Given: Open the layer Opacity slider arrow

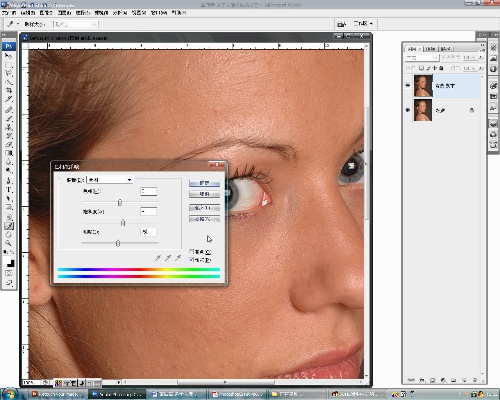Looking at the screenshot, I should pyautogui.click(x=481, y=58).
